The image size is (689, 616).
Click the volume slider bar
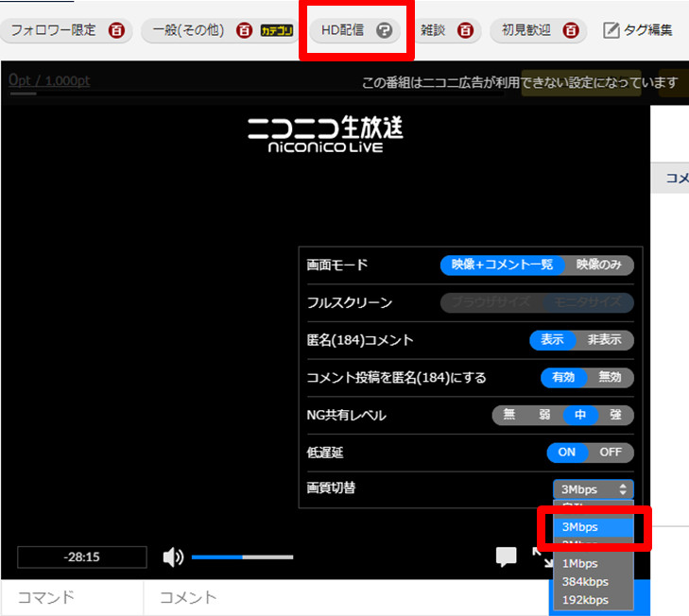[x=242, y=557]
